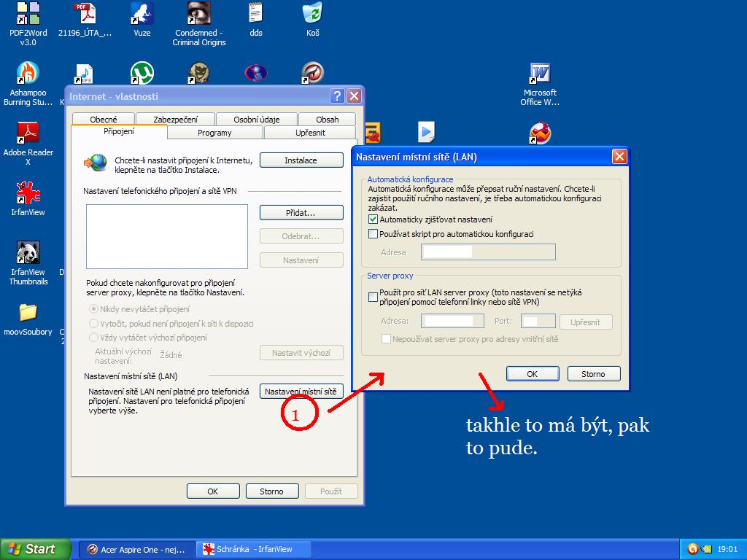
Task: Click the orange tray icon in system tray
Action: pyautogui.click(x=693, y=549)
